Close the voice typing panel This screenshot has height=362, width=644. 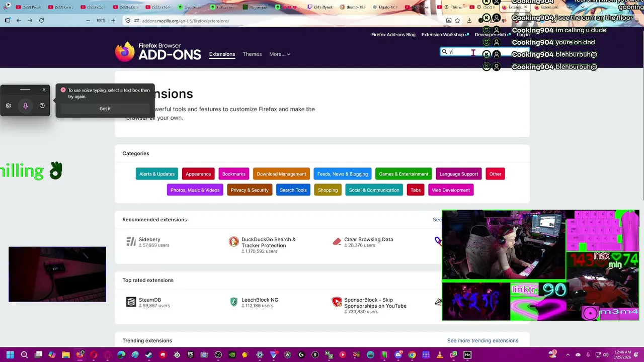coord(44,89)
